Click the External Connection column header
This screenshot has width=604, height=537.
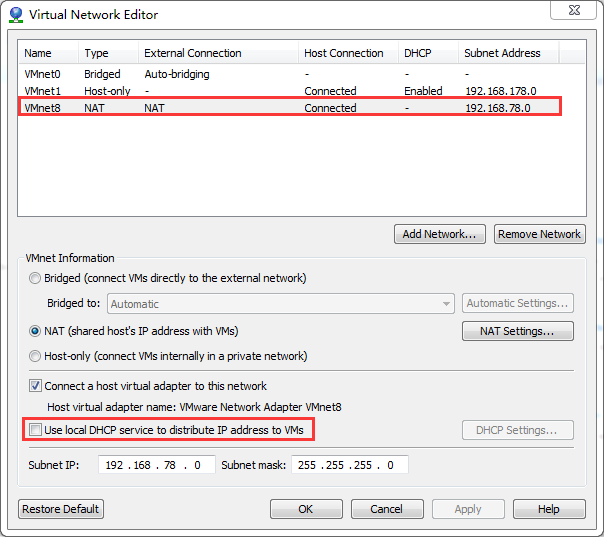coord(218,53)
